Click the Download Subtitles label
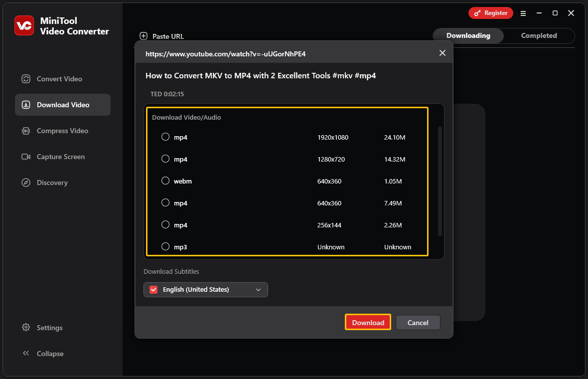588x379 pixels. click(x=171, y=272)
